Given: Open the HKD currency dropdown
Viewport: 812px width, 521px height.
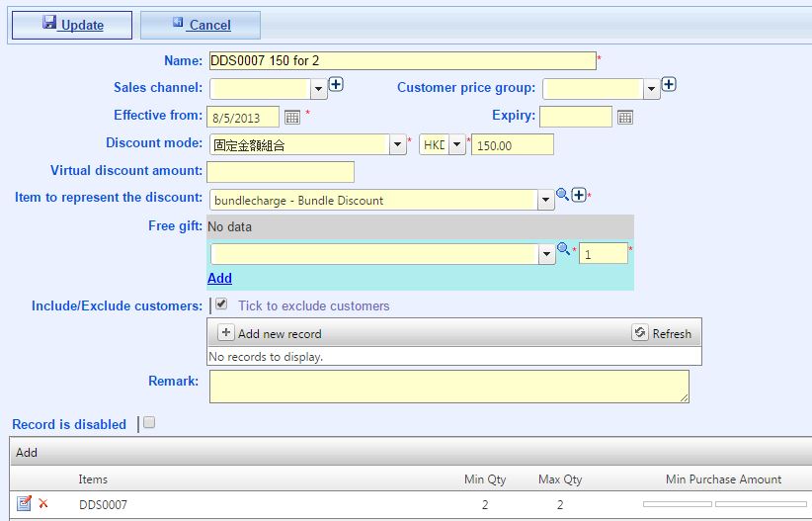Looking at the screenshot, I should pos(456,144).
